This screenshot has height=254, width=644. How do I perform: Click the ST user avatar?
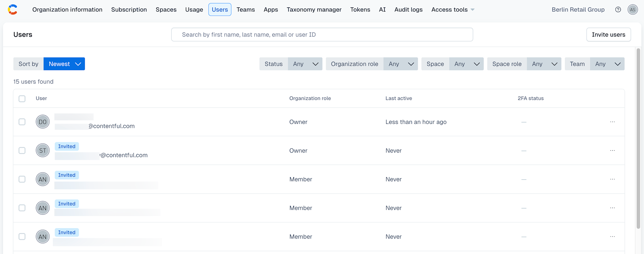point(43,151)
